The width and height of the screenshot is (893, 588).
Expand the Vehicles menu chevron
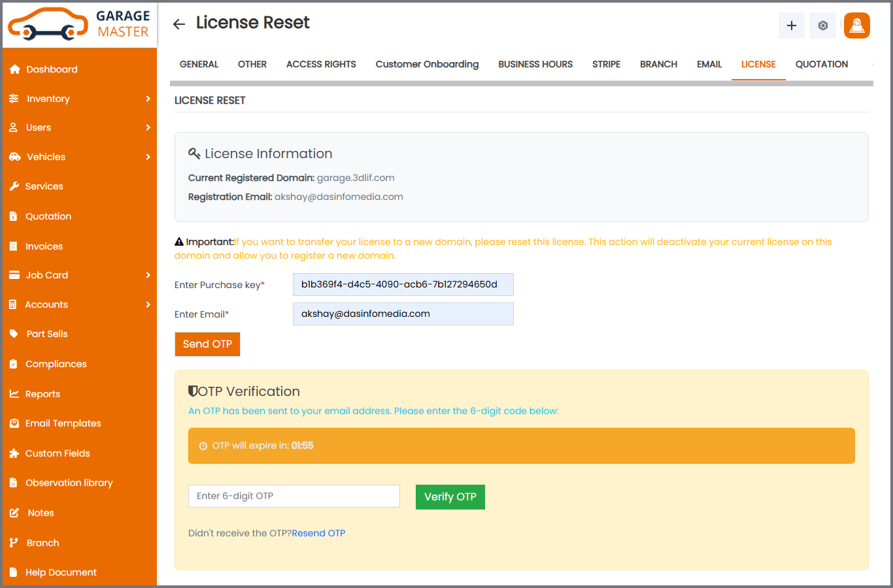pyautogui.click(x=148, y=157)
